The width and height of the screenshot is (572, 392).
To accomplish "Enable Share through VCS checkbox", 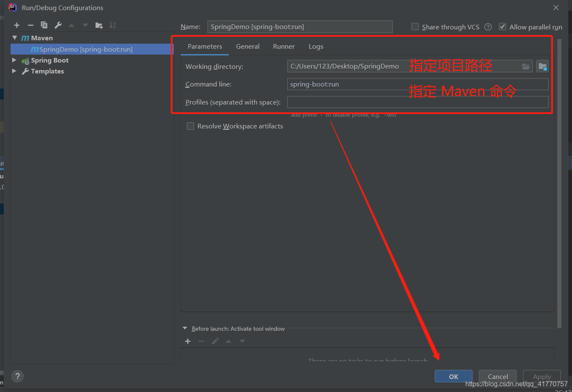I will tap(415, 26).
